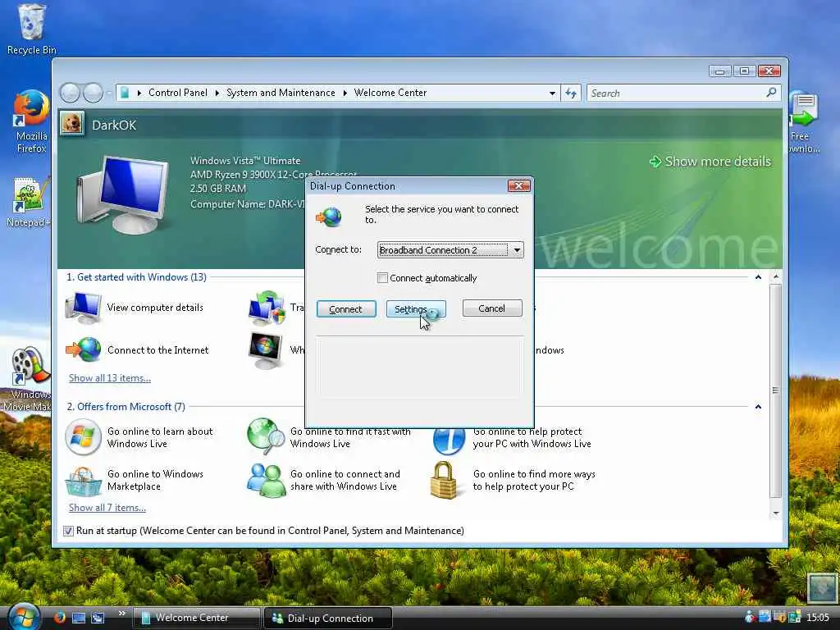Viewport: 840px width, 630px height.
Task: Click the Connect button in the dialog
Action: click(x=346, y=309)
